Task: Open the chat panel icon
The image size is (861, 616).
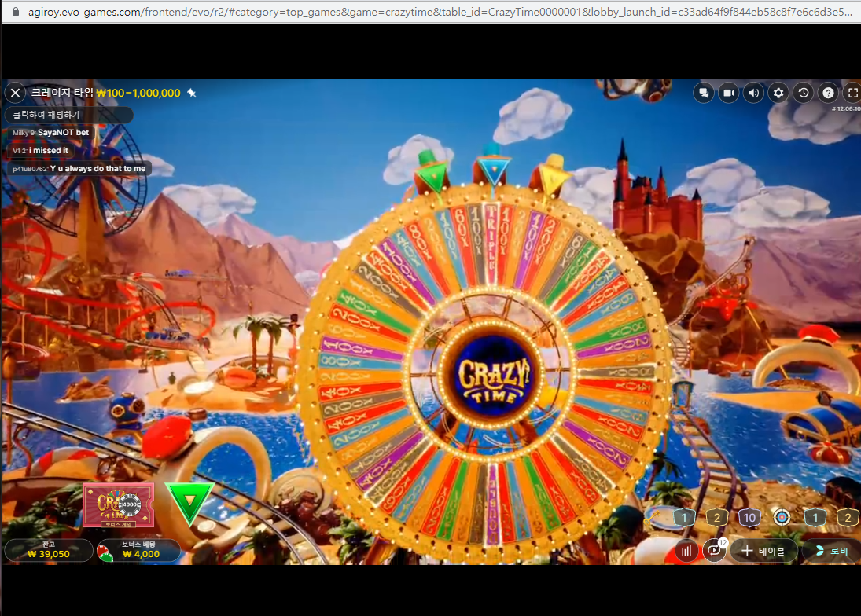Action: [x=704, y=93]
